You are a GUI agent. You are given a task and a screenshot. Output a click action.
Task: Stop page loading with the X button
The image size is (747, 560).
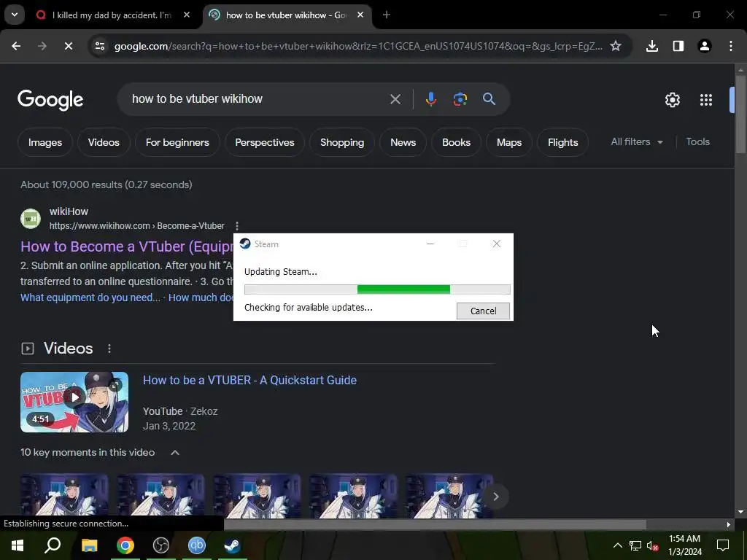pos(68,46)
